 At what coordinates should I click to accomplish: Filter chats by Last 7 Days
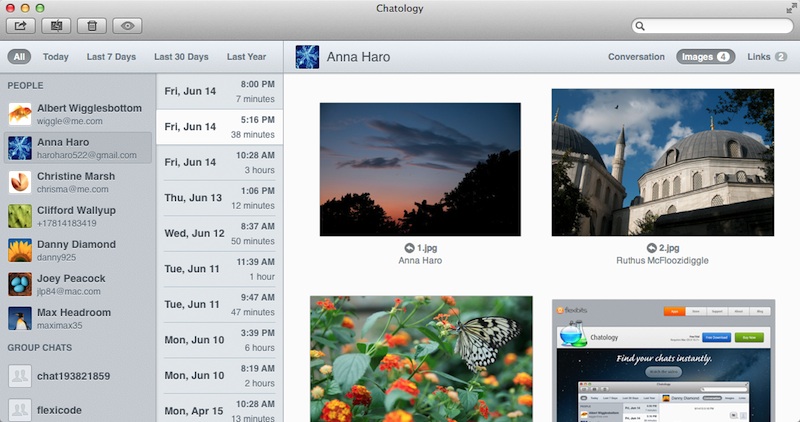[x=111, y=57]
